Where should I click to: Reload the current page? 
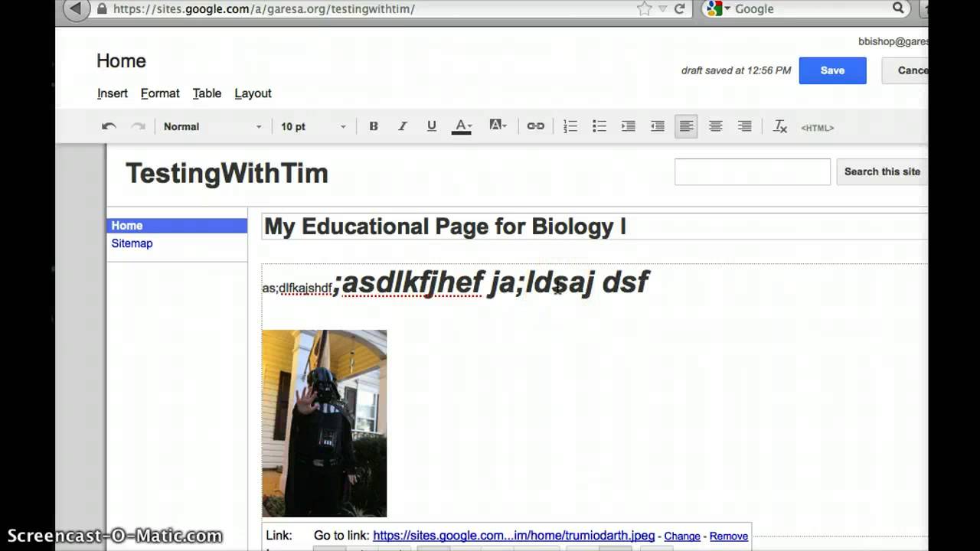click(679, 9)
